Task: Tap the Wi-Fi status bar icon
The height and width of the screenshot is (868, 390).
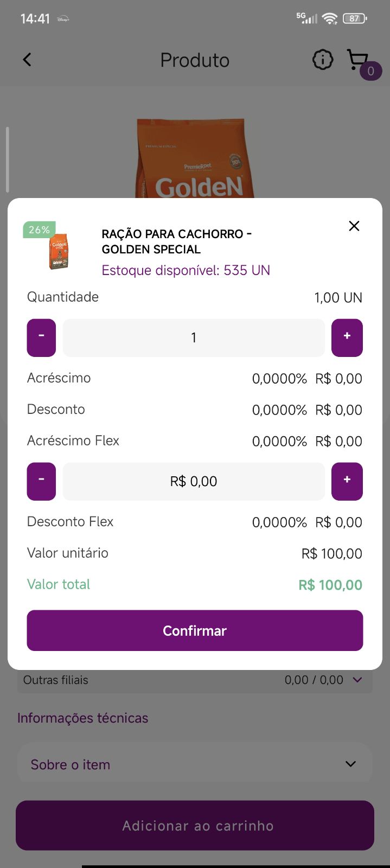Action: coord(329,18)
